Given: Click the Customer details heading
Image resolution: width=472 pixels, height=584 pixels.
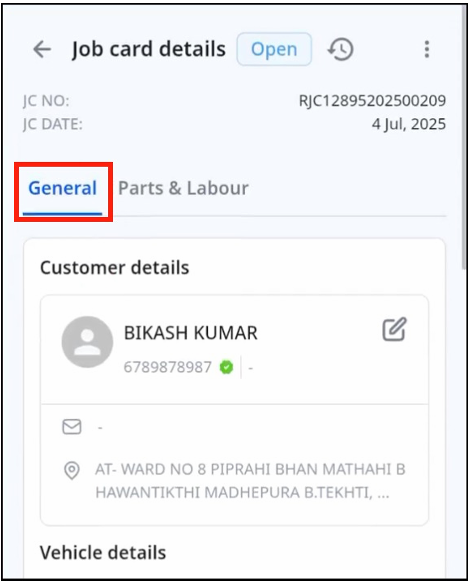Looking at the screenshot, I should pos(115,267).
